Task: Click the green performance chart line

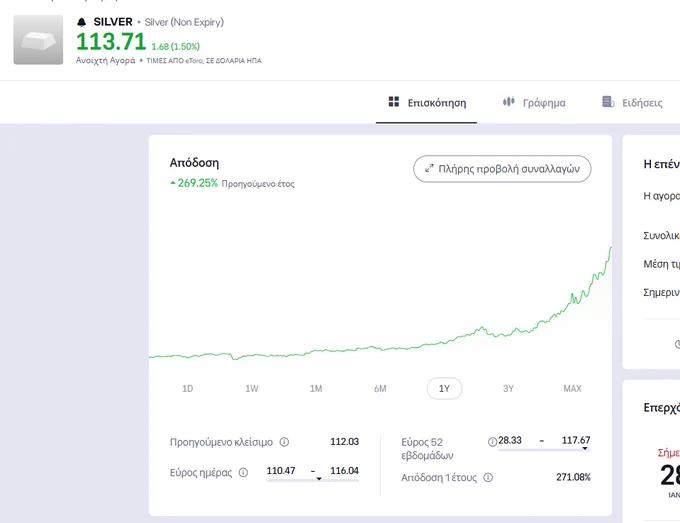Action: pyautogui.click(x=380, y=304)
